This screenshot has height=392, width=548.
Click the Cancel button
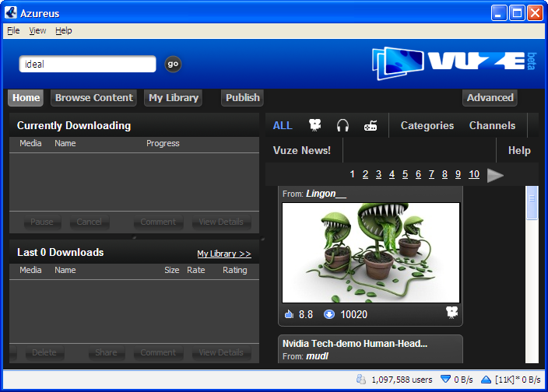click(x=89, y=222)
